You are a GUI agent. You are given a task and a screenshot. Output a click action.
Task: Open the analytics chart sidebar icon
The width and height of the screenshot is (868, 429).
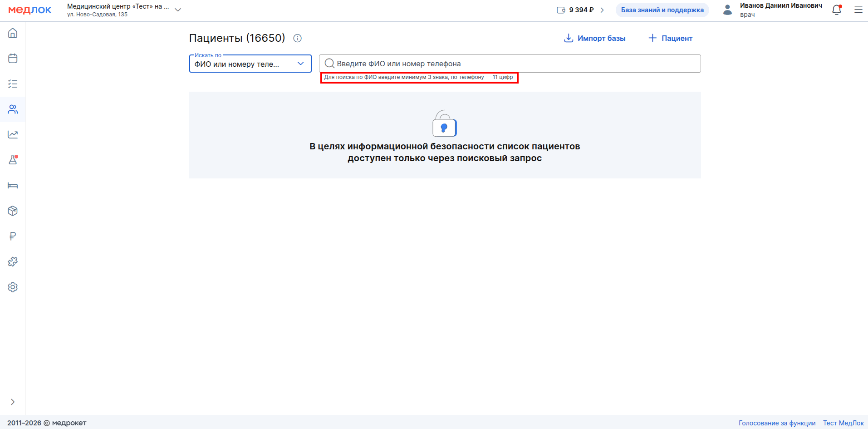click(13, 134)
